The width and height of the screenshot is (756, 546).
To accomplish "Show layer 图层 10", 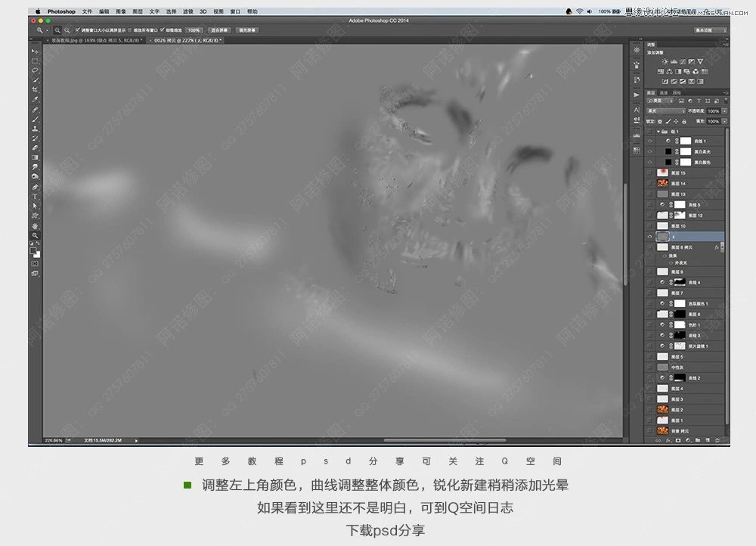I will 650,225.
